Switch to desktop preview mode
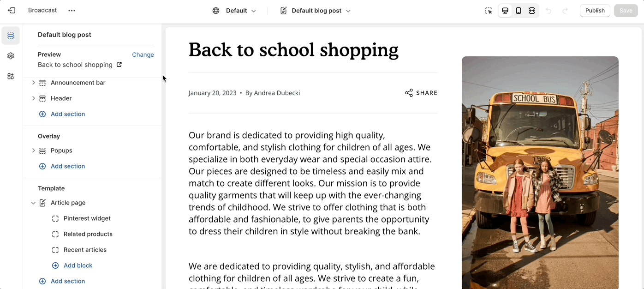644x289 pixels. [x=505, y=11]
